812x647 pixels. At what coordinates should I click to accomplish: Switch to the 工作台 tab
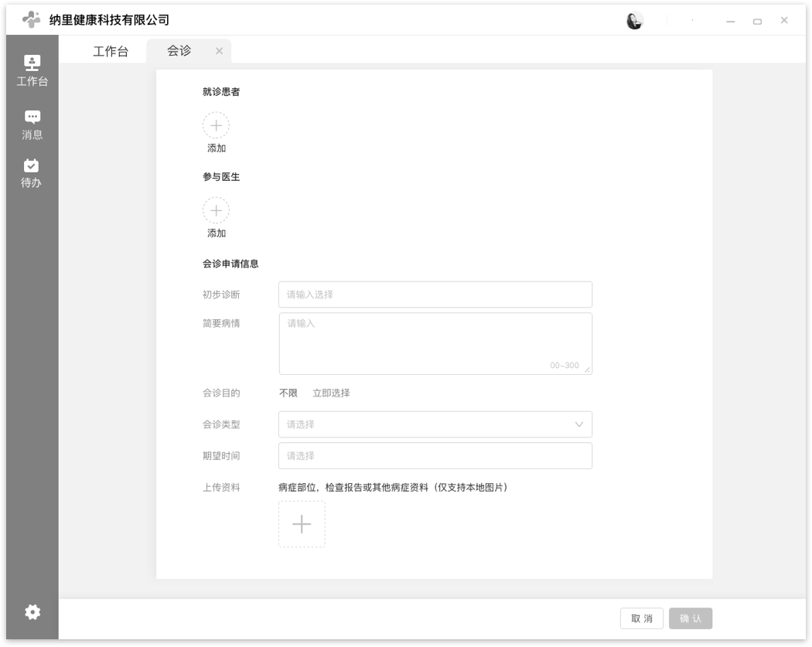pos(111,50)
